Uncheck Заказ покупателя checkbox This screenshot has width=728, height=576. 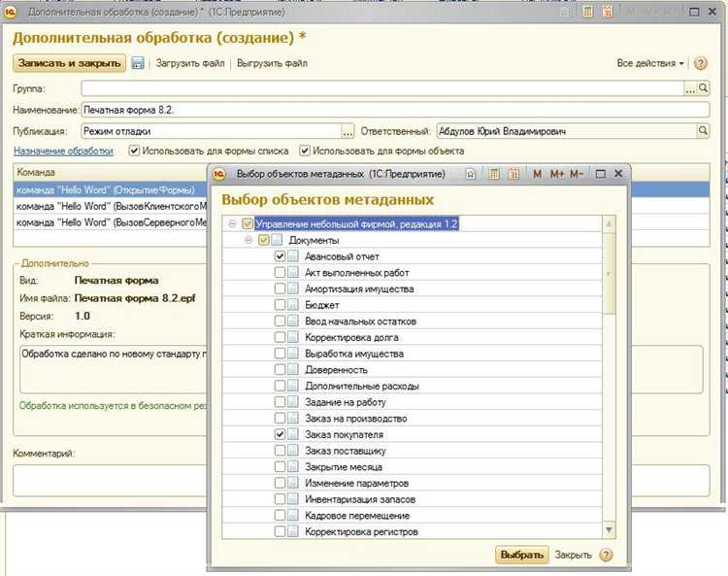pos(280,435)
